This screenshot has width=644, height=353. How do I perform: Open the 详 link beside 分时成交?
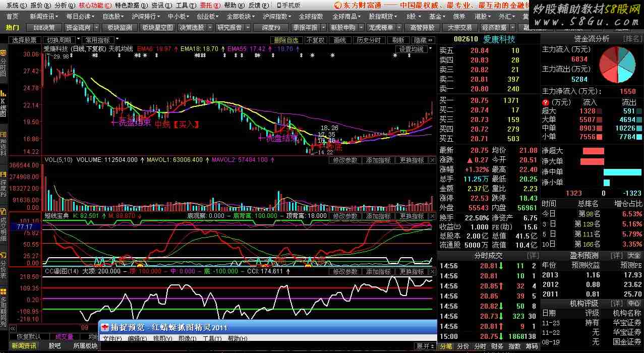pyautogui.click(x=533, y=256)
